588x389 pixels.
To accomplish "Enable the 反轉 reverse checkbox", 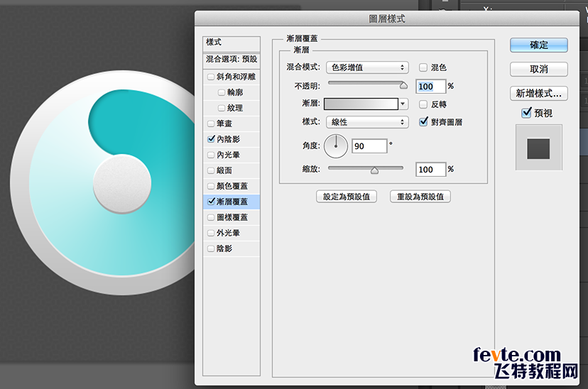I will (x=423, y=104).
